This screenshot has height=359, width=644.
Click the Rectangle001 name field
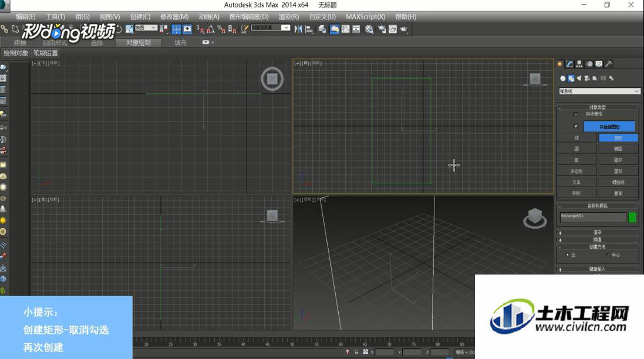click(x=593, y=216)
